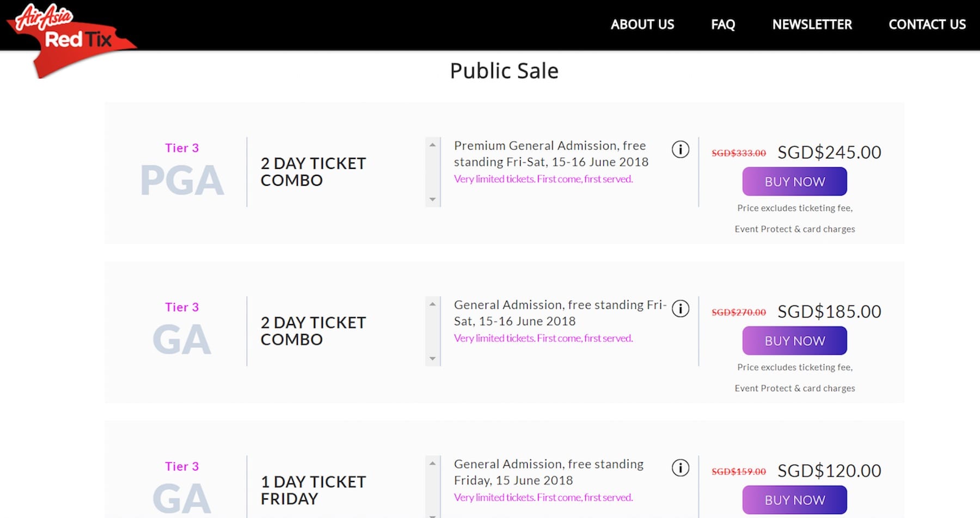
Task: Navigate to CONTACT US
Action: pyautogui.click(x=927, y=25)
